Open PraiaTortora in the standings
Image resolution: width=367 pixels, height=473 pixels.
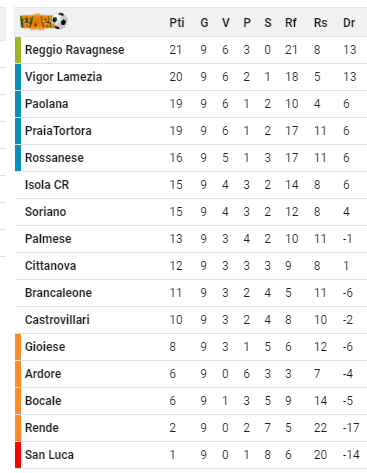(x=58, y=131)
